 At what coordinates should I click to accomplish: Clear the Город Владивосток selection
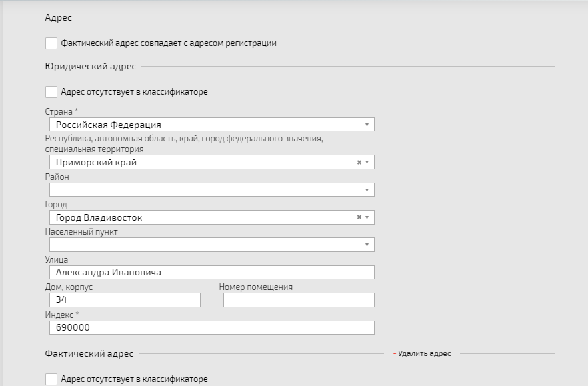(x=359, y=217)
